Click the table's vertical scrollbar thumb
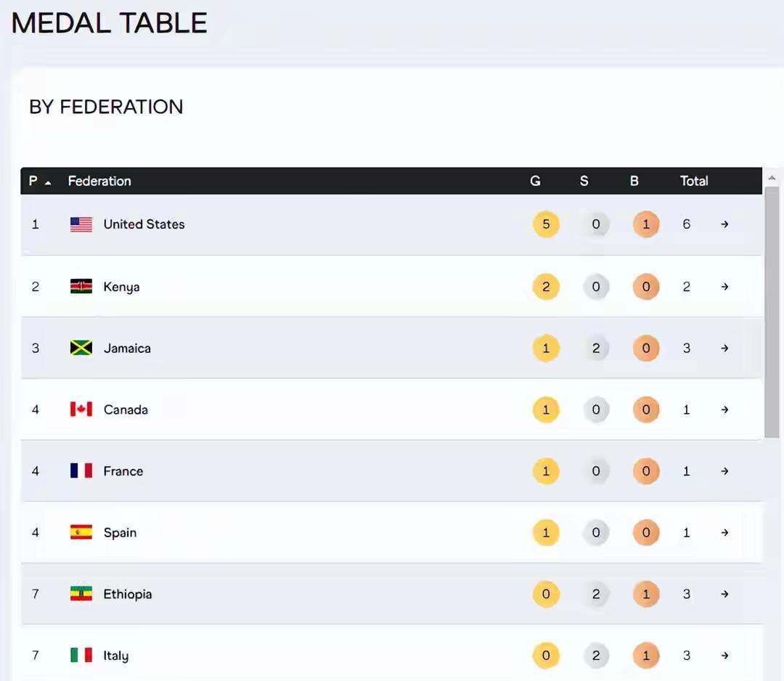Image resolution: width=784 pixels, height=681 pixels. [772, 312]
